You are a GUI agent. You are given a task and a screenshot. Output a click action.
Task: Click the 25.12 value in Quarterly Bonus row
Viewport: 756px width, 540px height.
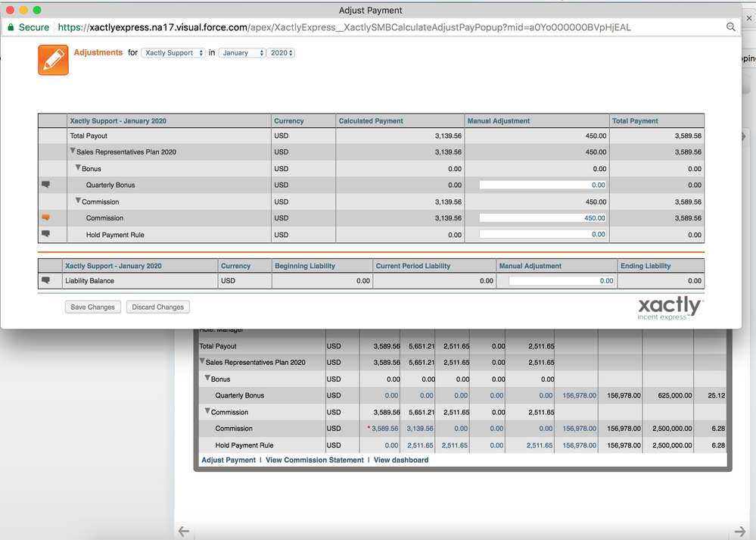pos(717,395)
